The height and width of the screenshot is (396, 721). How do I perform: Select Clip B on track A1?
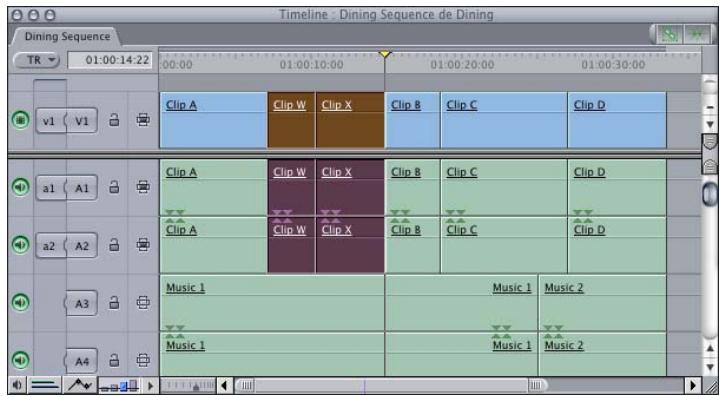point(412,187)
